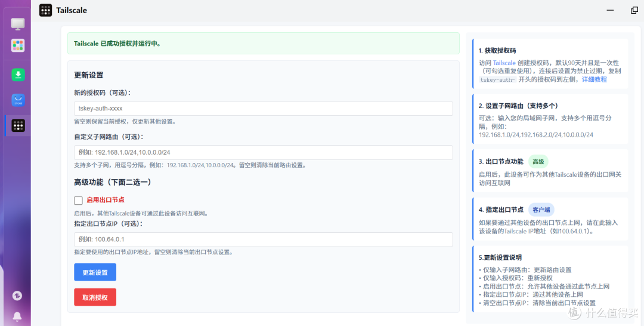Click the 1. 获取授权码 heading
This screenshot has height=326, width=644.
[x=497, y=51]
